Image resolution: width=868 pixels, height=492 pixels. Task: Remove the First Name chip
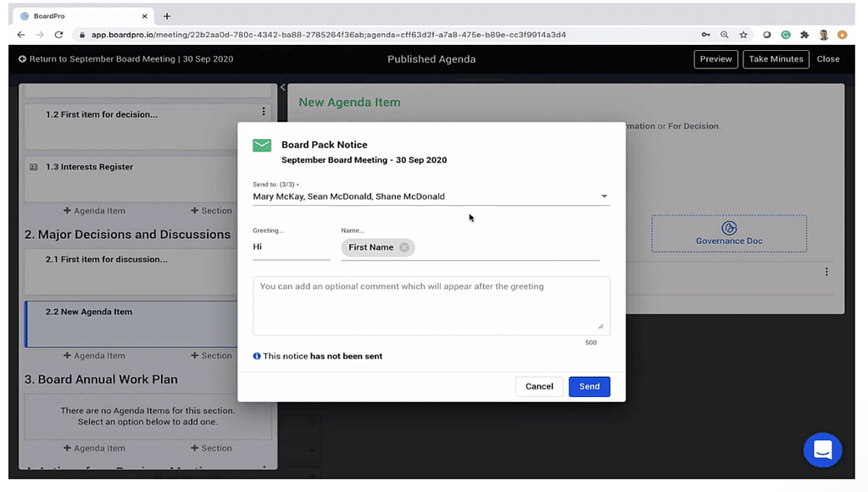click(404, 247)
